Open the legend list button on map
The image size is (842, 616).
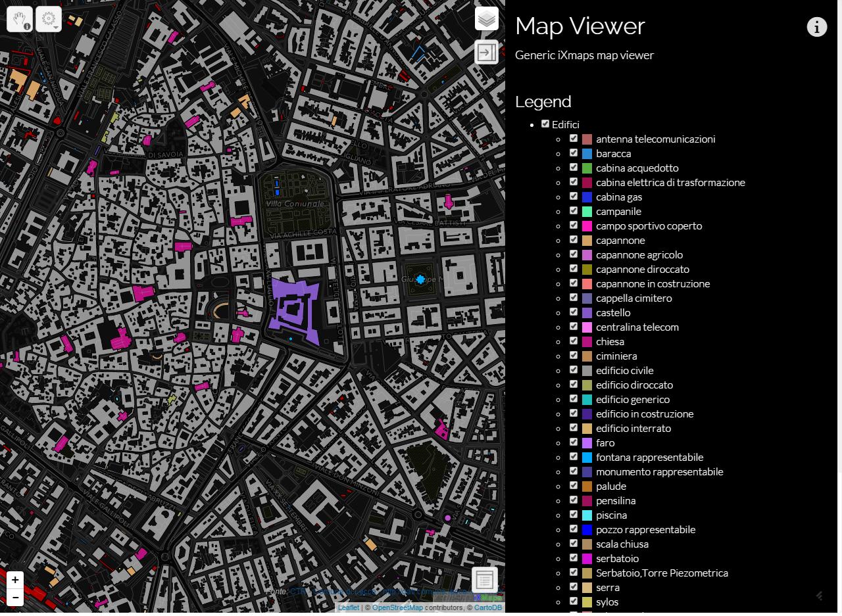485,580
